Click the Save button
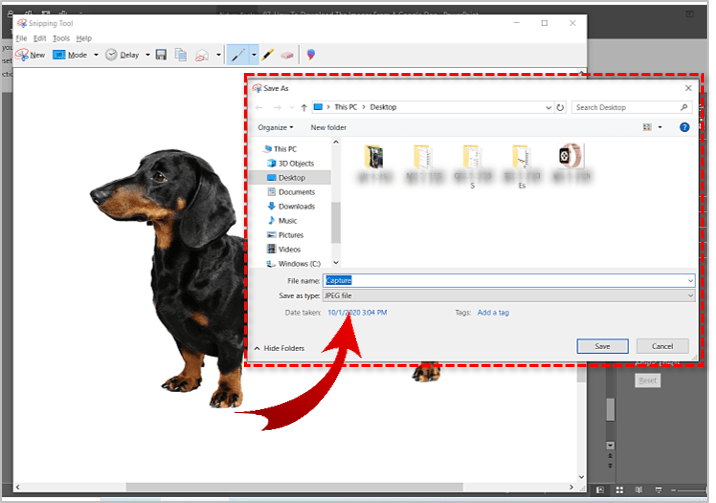The image size is (716, 503). click(602, 346)
